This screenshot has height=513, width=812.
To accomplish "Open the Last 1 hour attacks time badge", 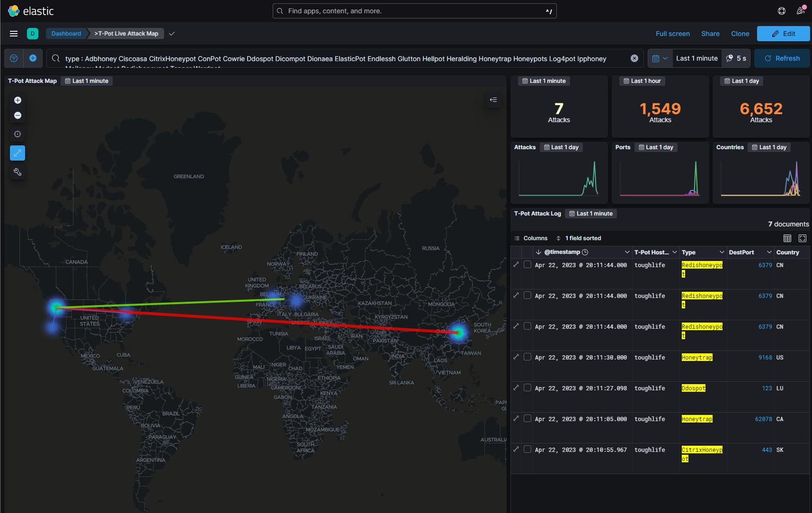I will coord(642,81).
